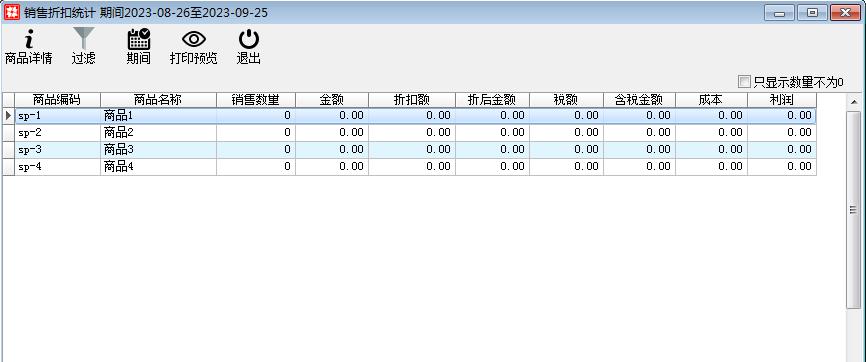Select row sp-2 in the table
This screenshot has height=362, width=866.
[409, 133]
